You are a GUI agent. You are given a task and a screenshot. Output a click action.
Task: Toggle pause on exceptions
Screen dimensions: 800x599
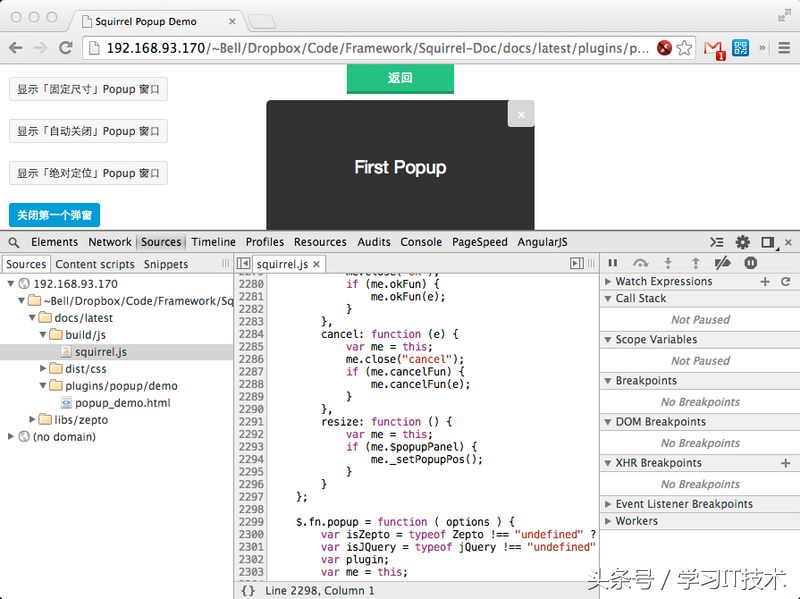[750, 263]
